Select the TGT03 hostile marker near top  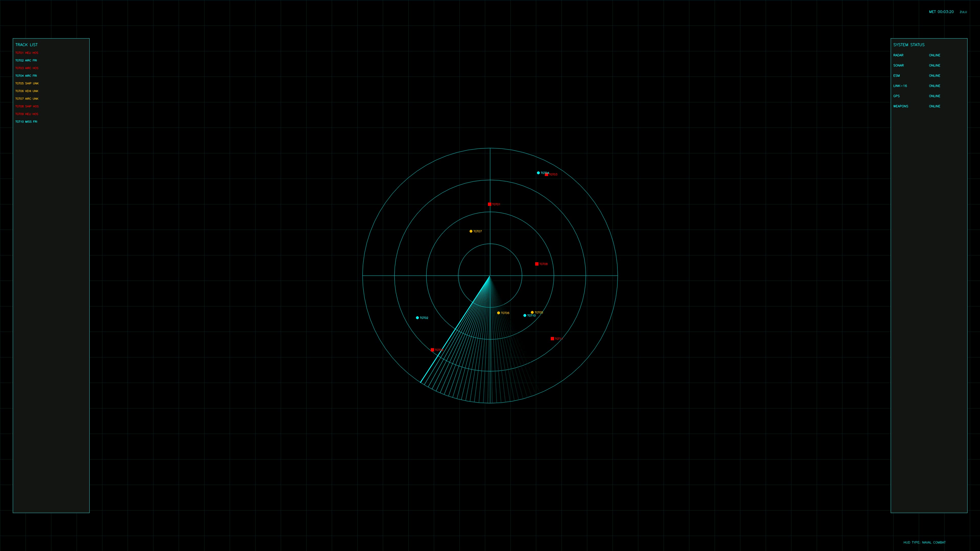(547, 174)
